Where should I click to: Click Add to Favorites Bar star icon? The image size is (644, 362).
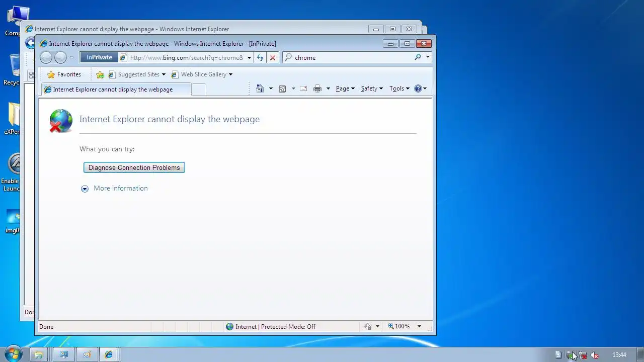(x=100, y=74)
